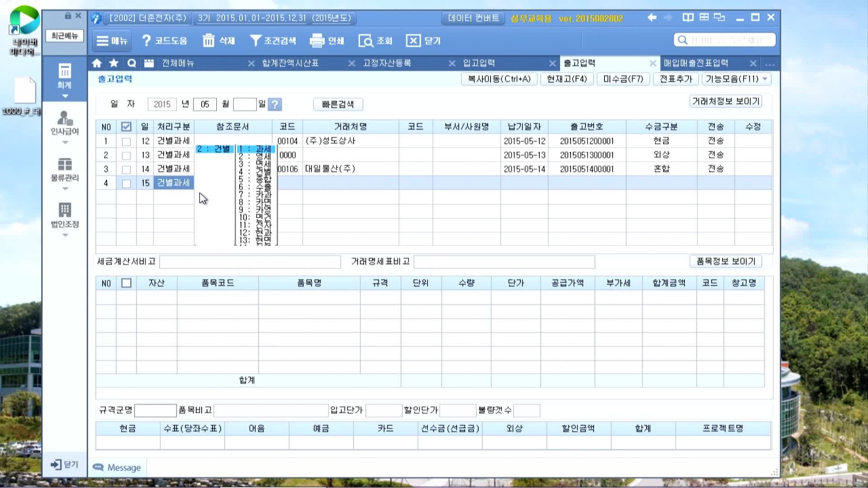Click the day (일) input field
Image resolution: width=868 pixels, height=488 pixels.
[x=245, y=104]
